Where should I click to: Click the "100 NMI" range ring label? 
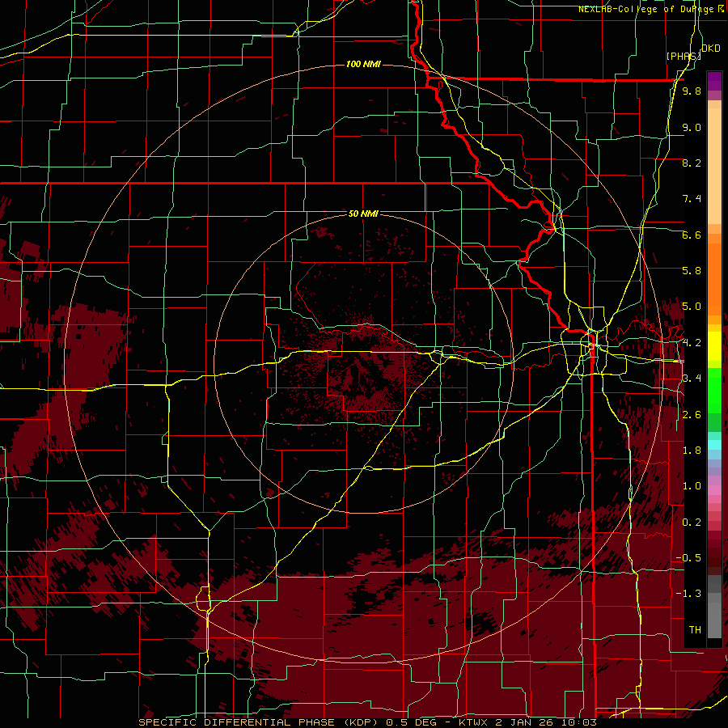tap(363, 64)
